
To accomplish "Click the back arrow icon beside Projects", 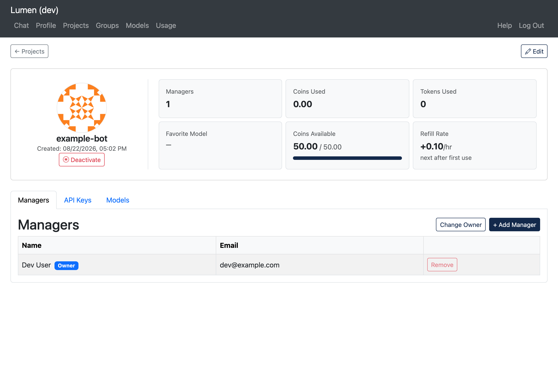I will coord(17,51).
